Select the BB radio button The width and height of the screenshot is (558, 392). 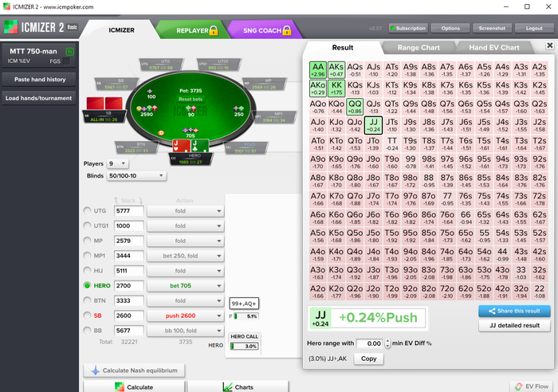click(87, 331)
